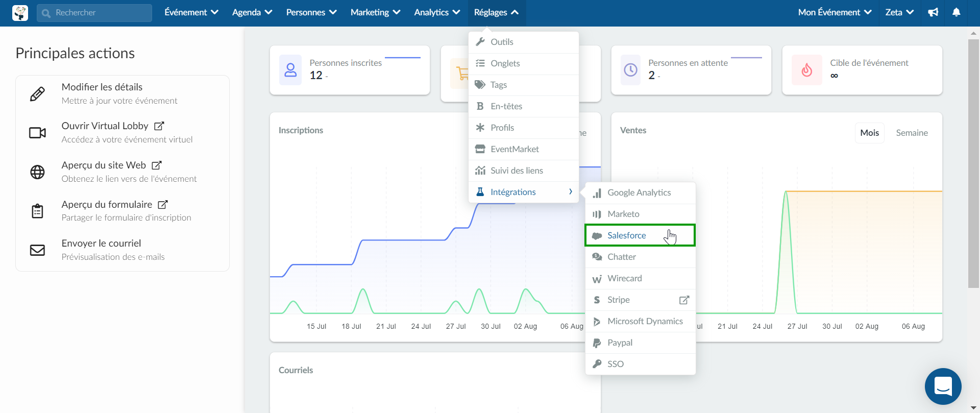This screenshot has width=980, height=413.
Task: Open the chat support bubble
Action: click(x=943, y=386)
